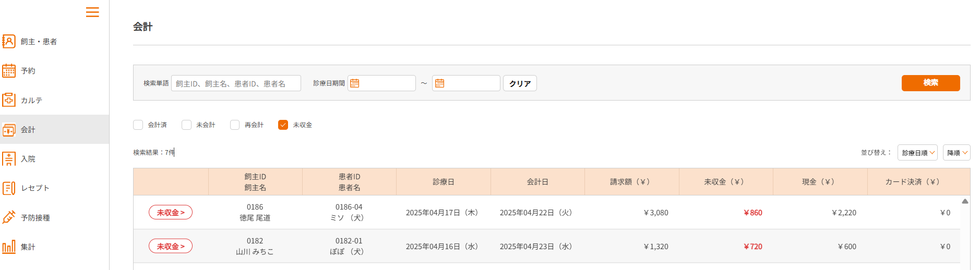Open 予防接種 syringe icon
The width and height of the screenshot is (980, 270).
pos(9,217)
